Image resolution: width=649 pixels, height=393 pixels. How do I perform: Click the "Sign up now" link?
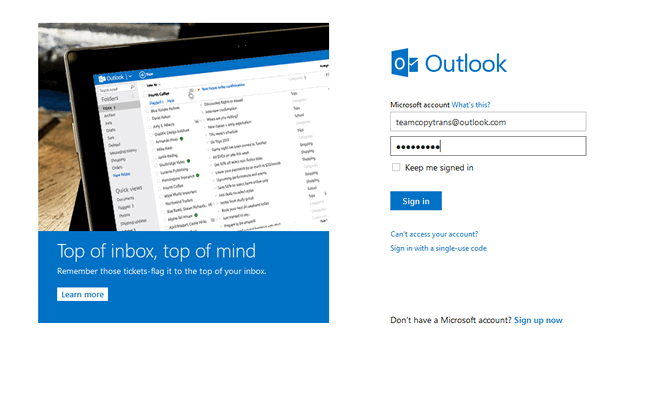click(x=538, y=320)
